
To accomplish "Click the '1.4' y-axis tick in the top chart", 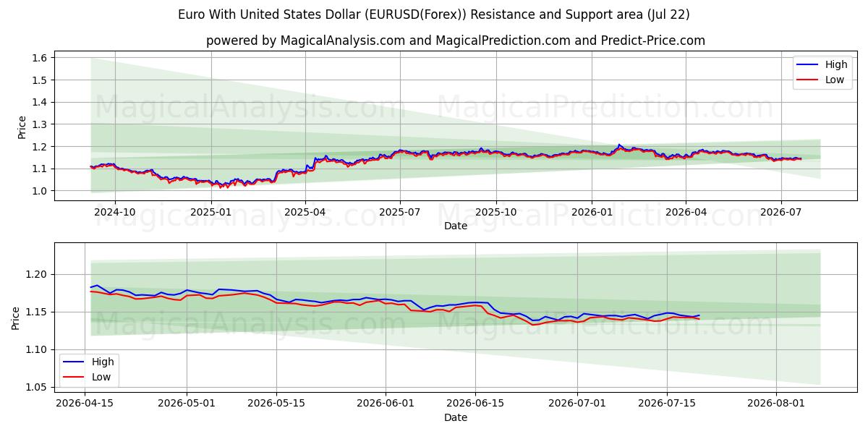I will [x=41, y=102].
